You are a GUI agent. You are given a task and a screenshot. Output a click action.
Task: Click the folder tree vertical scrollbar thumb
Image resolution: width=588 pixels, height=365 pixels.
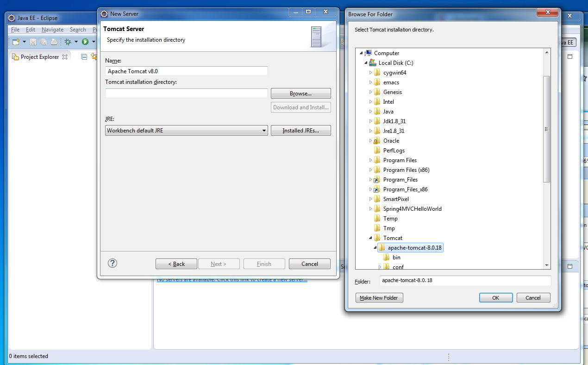[x=547, y=129]
